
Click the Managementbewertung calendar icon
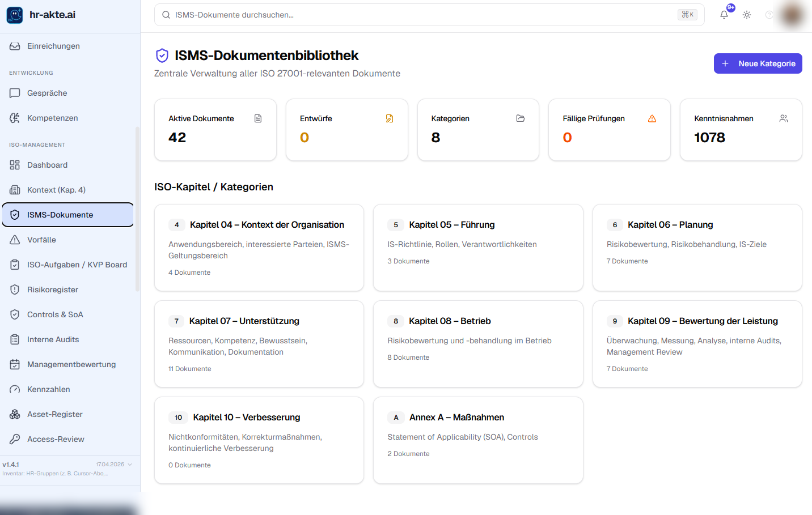15,364
